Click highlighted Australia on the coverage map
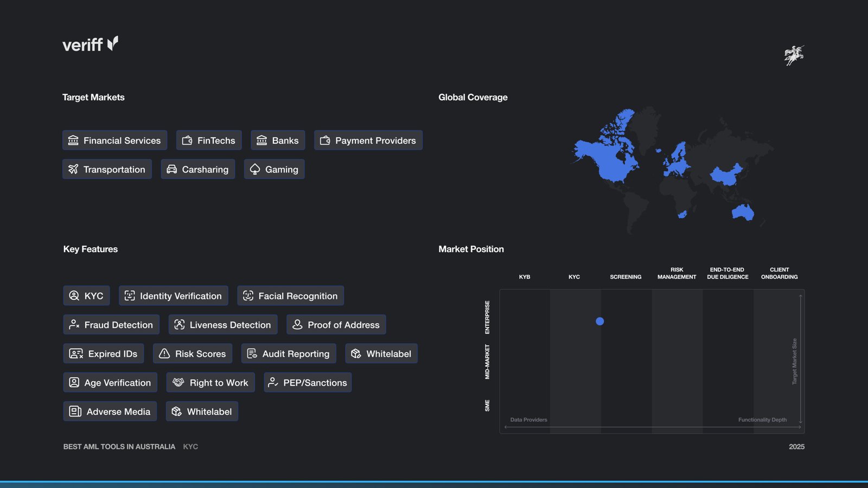 [x=743, y=212]
